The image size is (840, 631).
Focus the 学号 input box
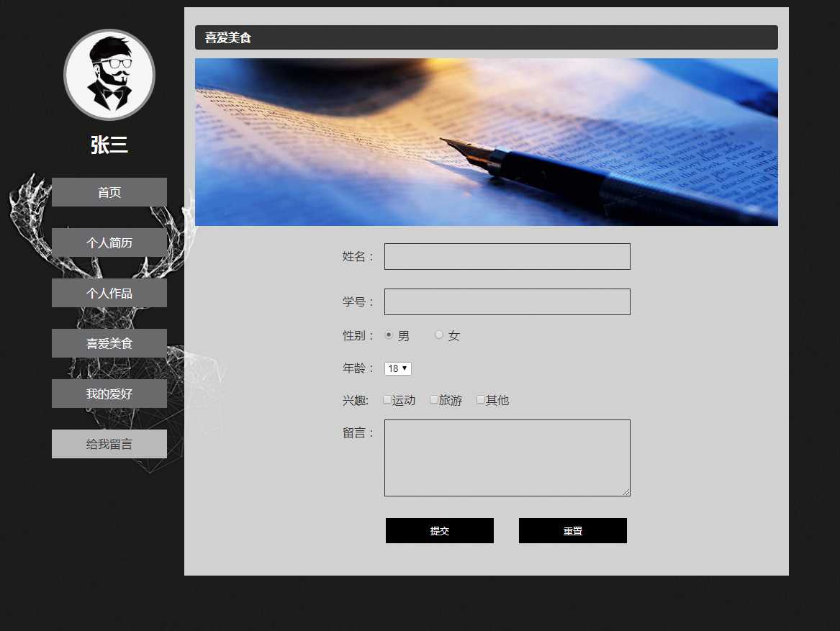(507, 302)
